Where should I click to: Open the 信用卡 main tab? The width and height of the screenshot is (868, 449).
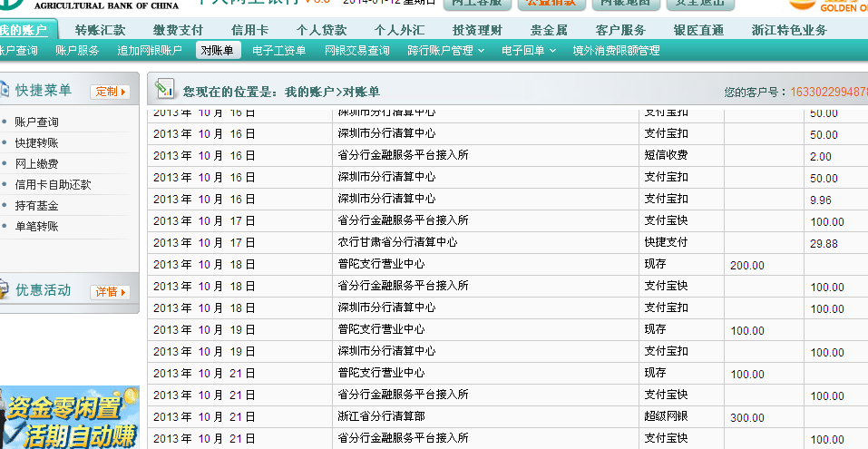pos(249,30)
